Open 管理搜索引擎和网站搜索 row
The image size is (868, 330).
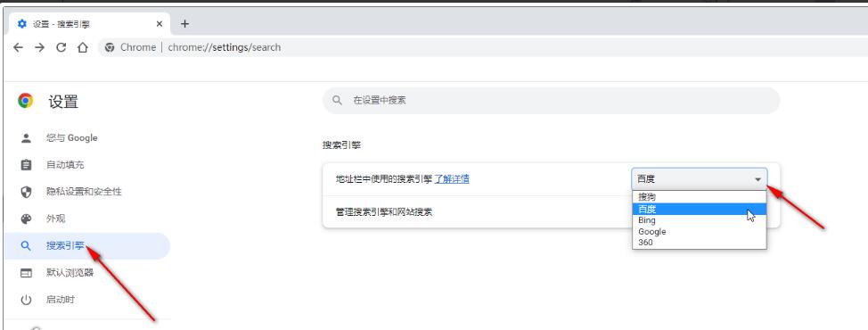click(x=551, y=211)
